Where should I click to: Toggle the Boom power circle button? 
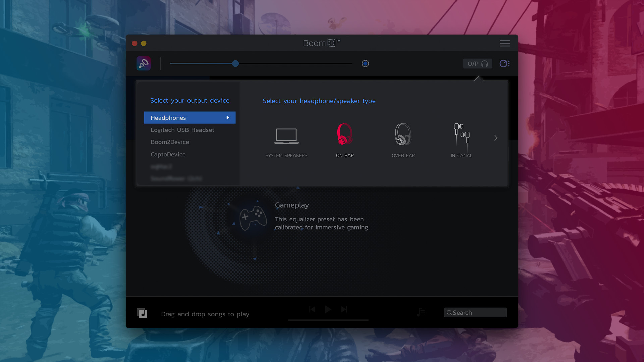tap(365, 64)
